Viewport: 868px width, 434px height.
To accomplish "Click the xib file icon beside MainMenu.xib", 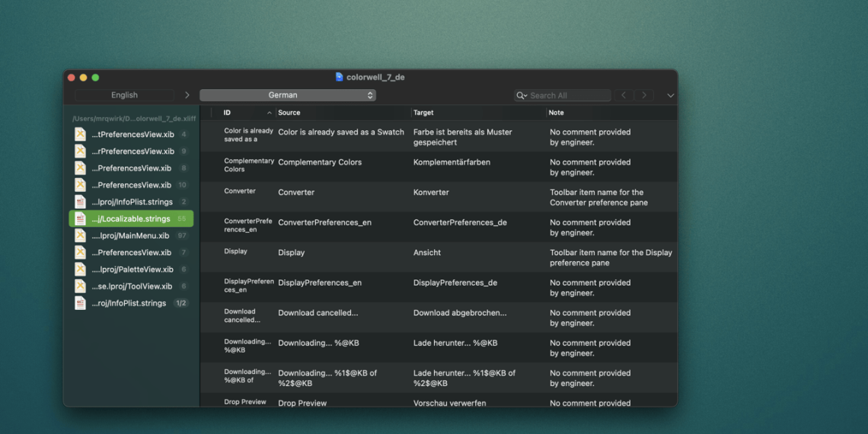I will 80,236.
